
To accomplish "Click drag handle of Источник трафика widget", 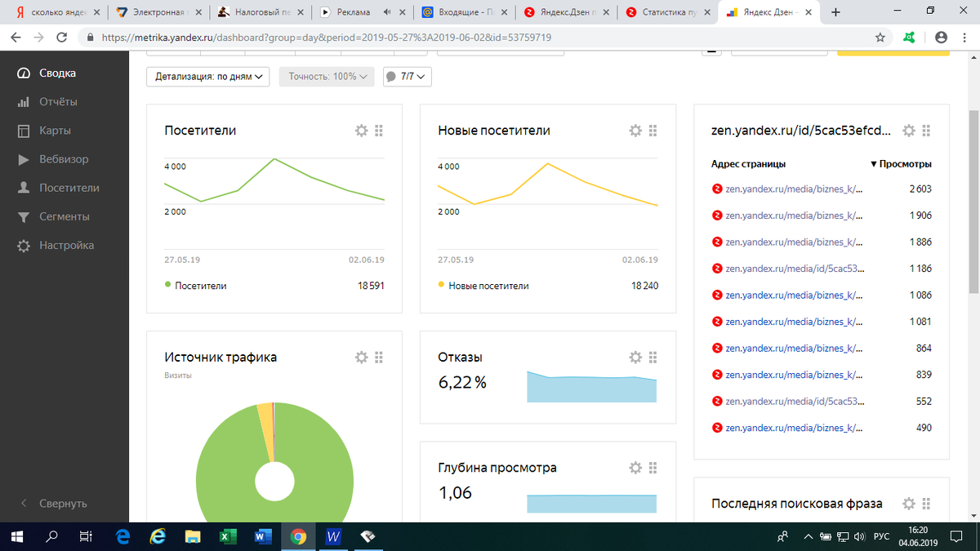I will pyautogui.click(x=379, y=357).
